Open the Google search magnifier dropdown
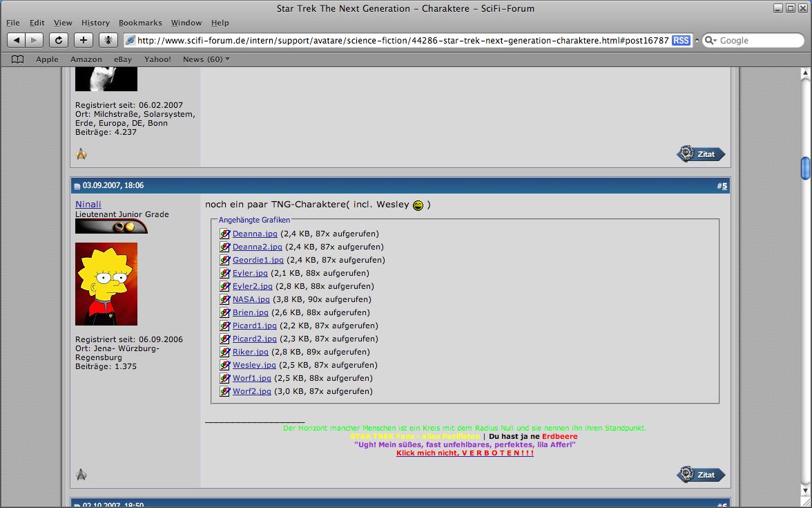 click(x=710, y=41)
